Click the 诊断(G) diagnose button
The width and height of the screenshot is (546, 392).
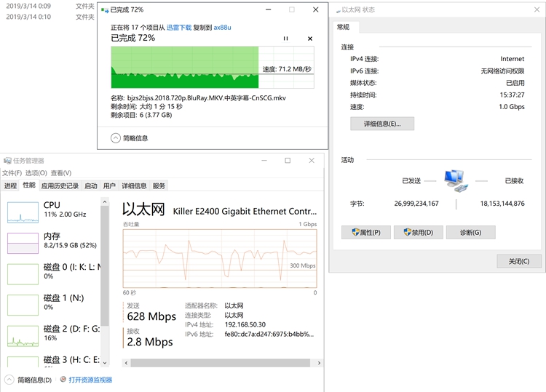tap(470, 232)
